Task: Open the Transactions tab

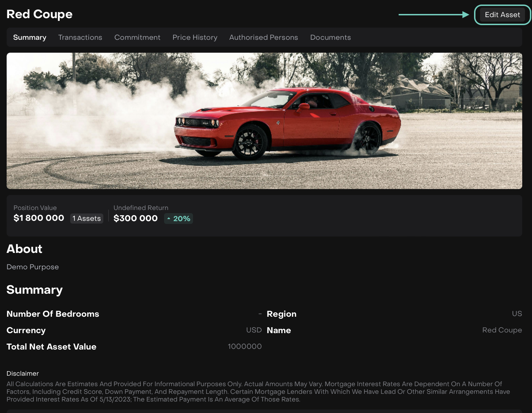Action: (80, 37)
